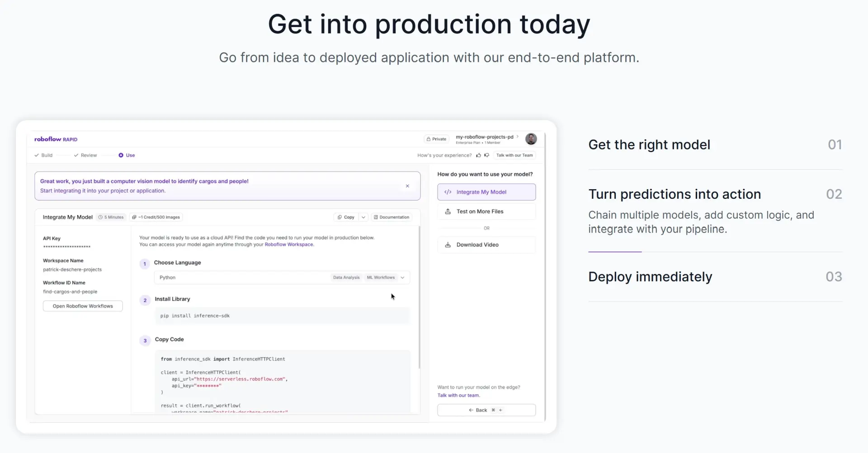Click the code panel vertical scrollbar

point(420,297)
